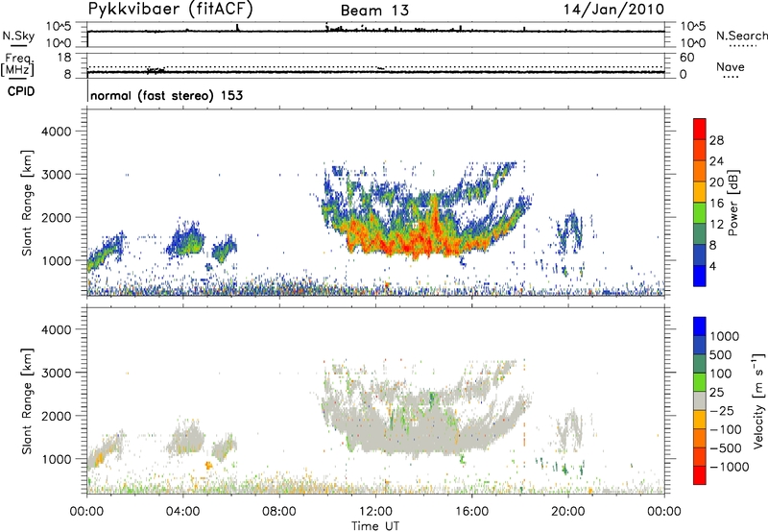Select the 08:00 time tick label

(279, 512)
